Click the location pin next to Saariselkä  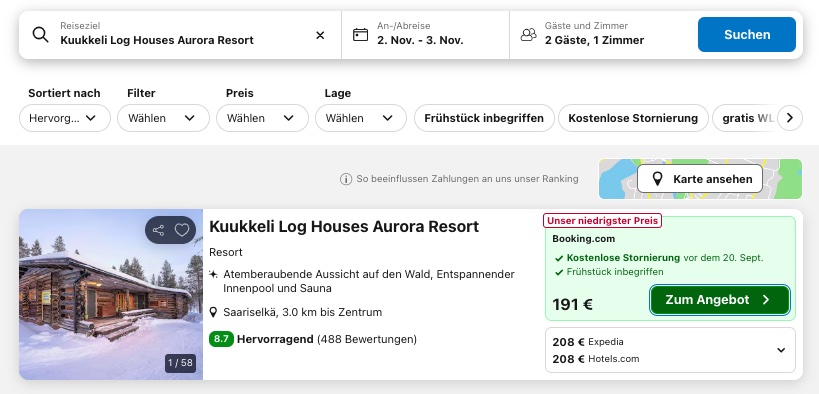[213, 312]
